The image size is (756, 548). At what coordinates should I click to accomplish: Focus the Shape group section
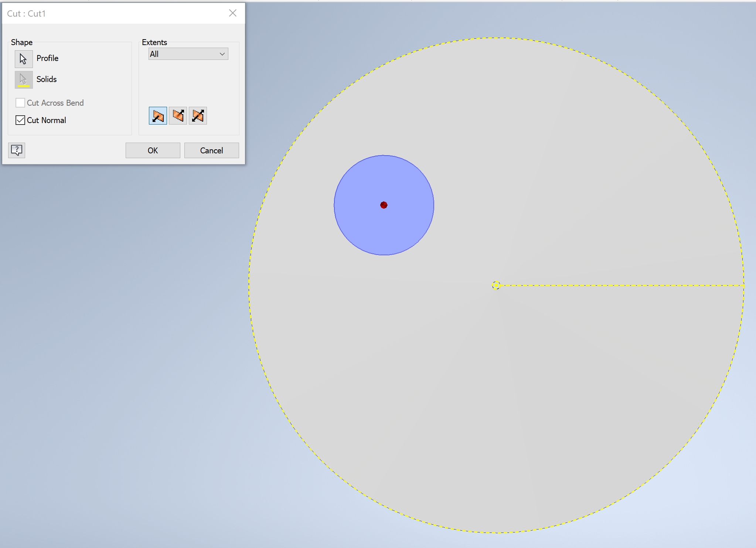pos(21,42)
